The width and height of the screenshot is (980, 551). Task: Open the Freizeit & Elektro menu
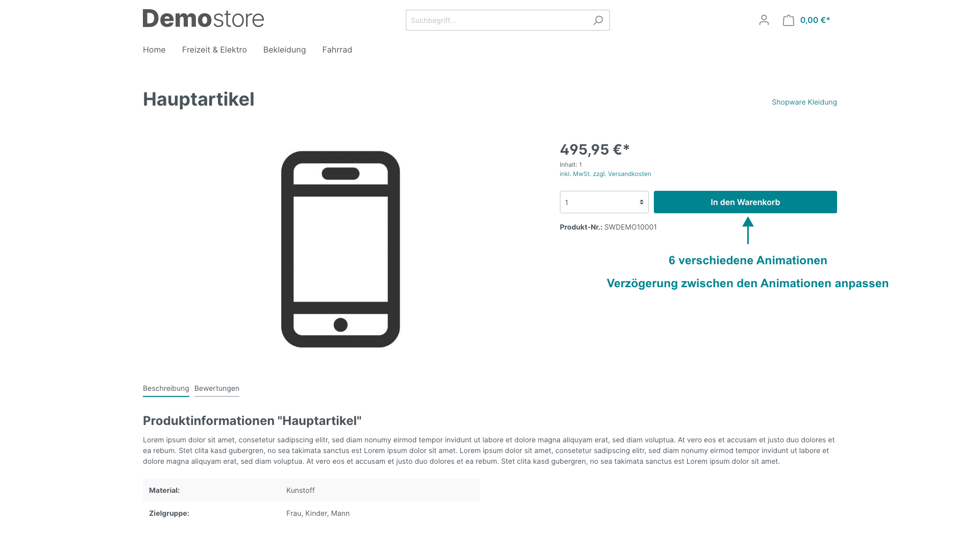pos(214,49)
